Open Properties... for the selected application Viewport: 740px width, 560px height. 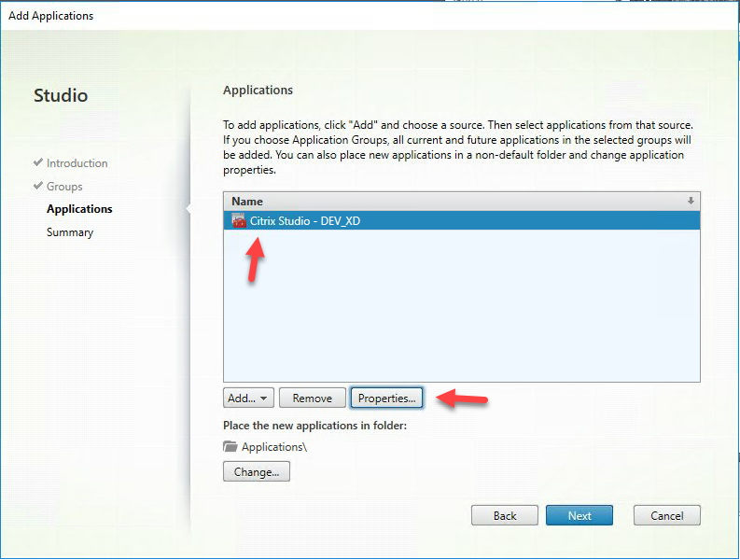(386, 398)
